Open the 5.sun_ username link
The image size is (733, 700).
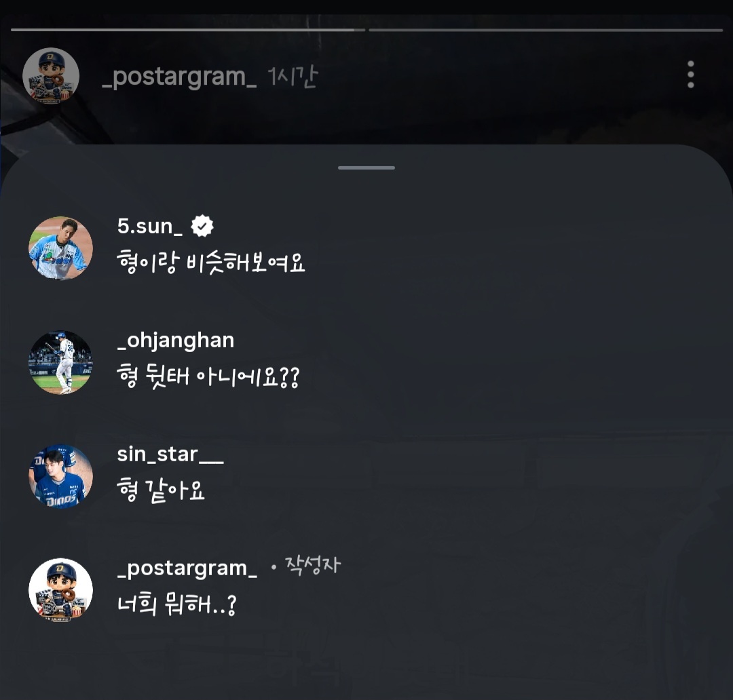click(x=149, y=226)
